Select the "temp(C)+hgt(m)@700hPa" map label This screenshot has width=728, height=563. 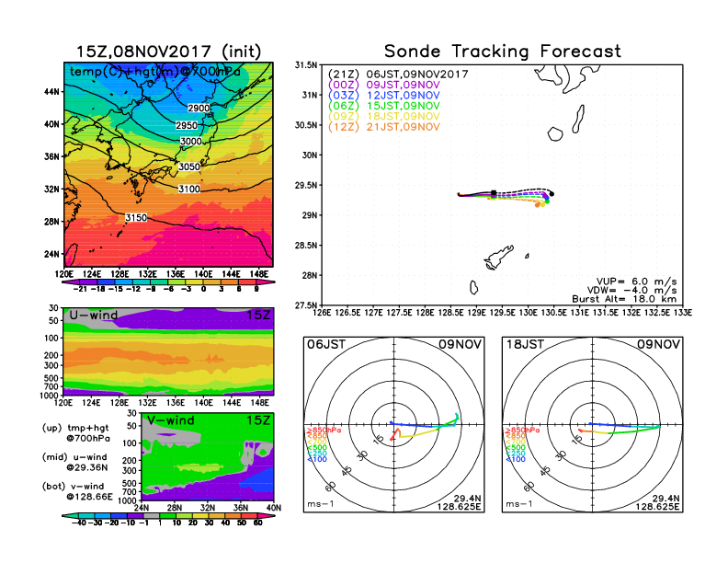pyautogui.click(x=155, y=72)
